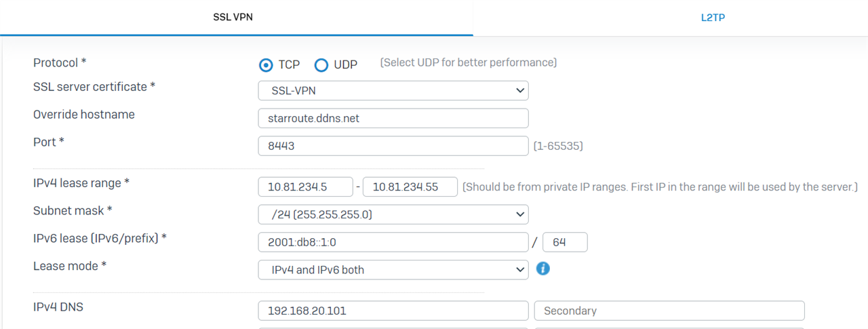868x329 pixels.
Task: Click the primary IPv4 DNS field
Action: tap(393, 311)
